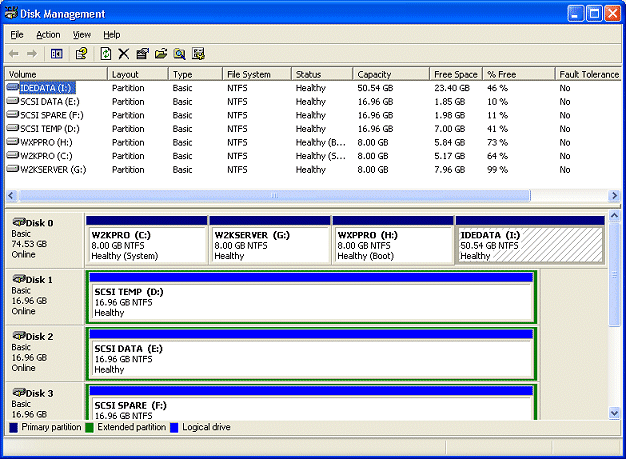
Task: Click the Disk 1 disk icon
Action: point(18,279)
